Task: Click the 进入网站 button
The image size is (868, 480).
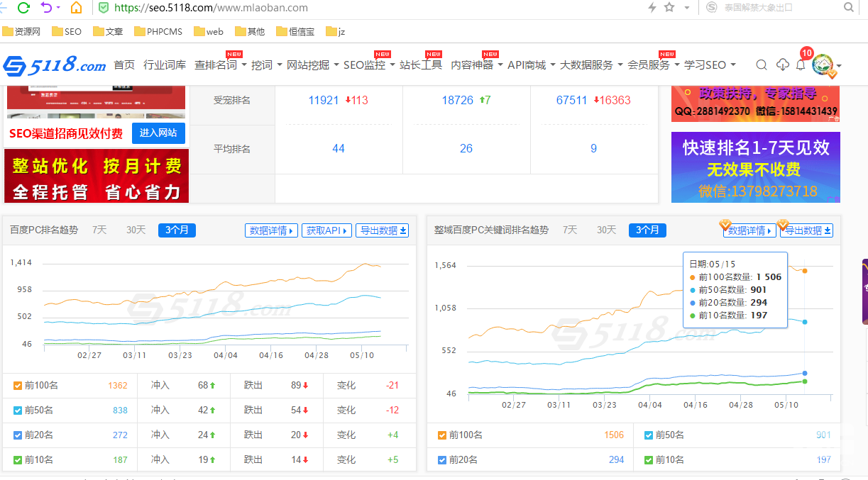Action: [158, 133]
